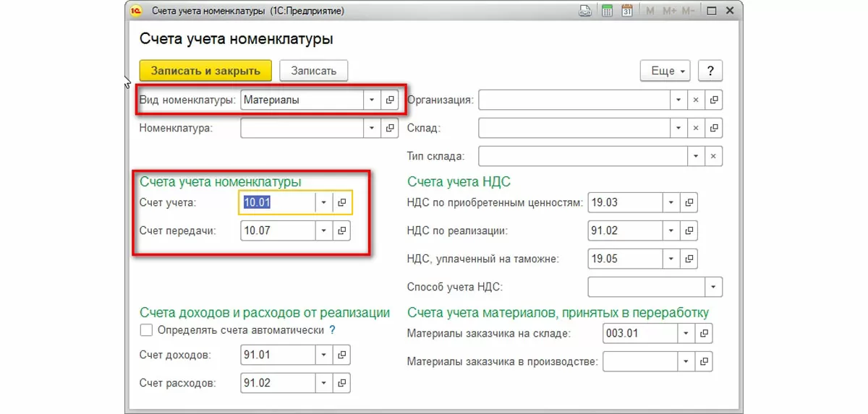Click the M+ memory add button
The image size is (868, 414).
(668, 11)
